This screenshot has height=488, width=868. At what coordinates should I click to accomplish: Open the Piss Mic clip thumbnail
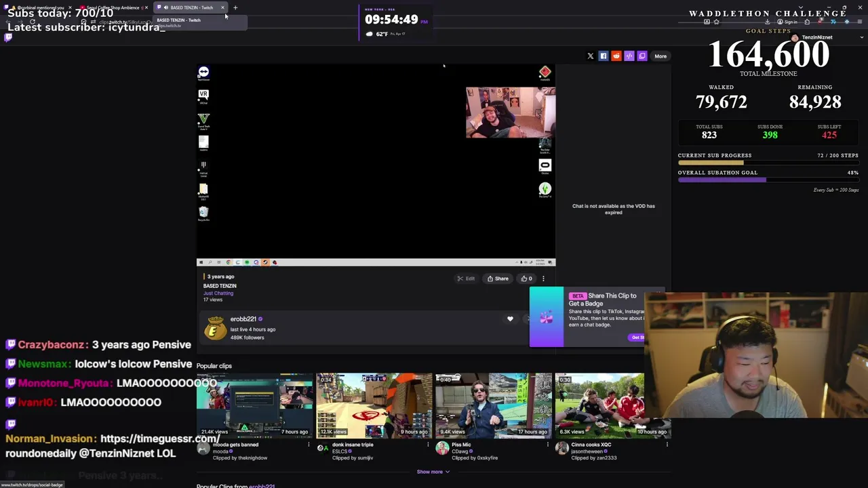pos(494,405)
